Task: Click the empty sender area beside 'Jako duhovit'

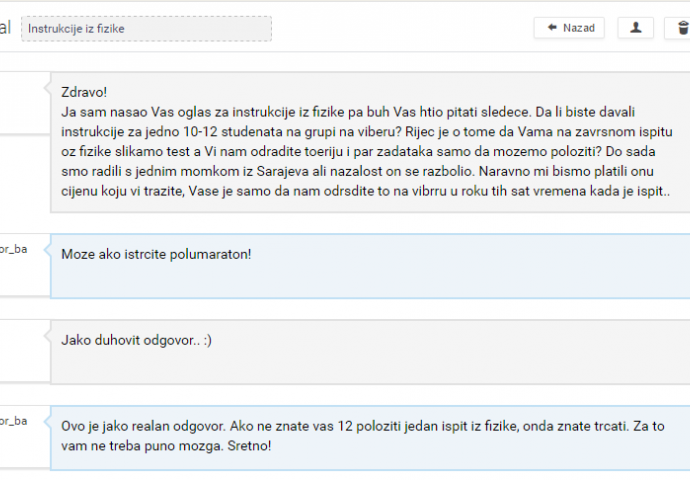Action: (x=20, y=352)
